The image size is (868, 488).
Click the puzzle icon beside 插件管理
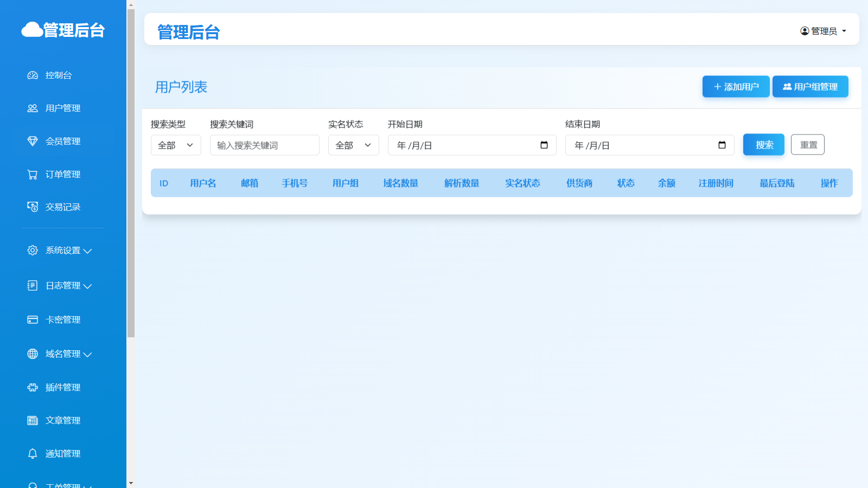pos(33,388)
